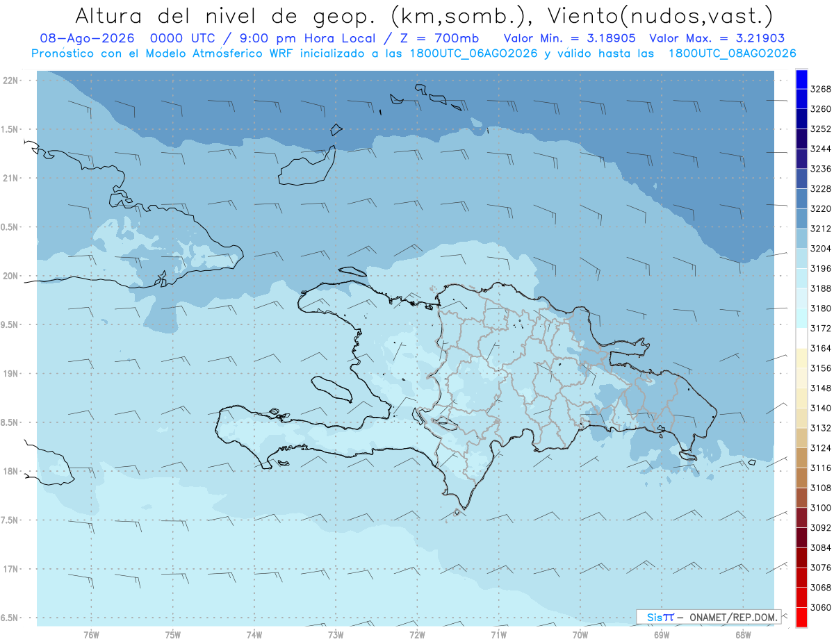The image size is (834, 644).
Task: Select the legend color band between 3212 and 3220
Action: point(801,218)
